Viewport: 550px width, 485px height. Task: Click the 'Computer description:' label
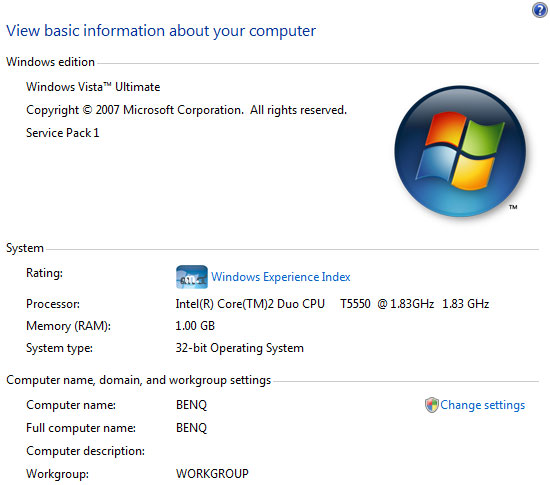(86, 451)
